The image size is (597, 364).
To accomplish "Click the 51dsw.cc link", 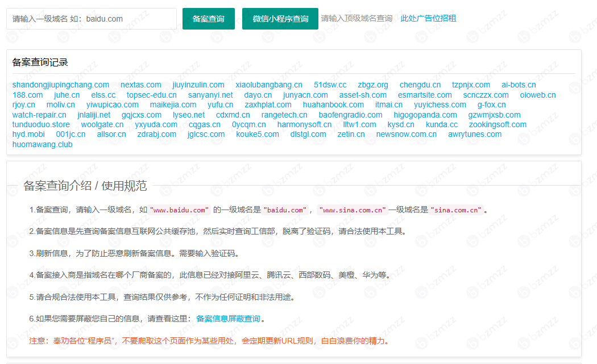I will [x=330, y=85].
